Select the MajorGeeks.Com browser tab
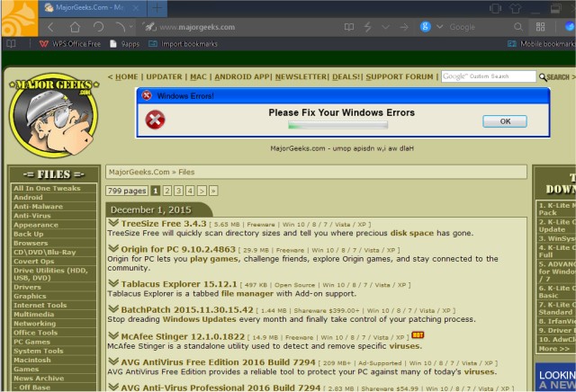 [92, 8]
